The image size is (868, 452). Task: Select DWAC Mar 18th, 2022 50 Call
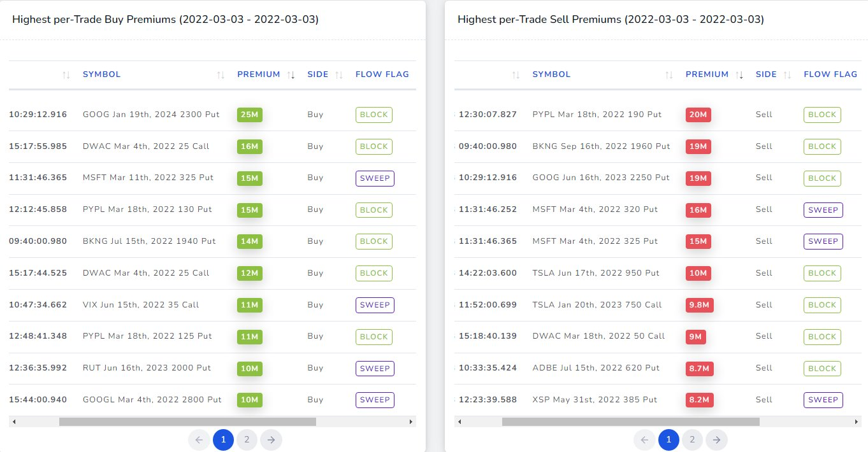pyautogui.click(x=598, y=336)
